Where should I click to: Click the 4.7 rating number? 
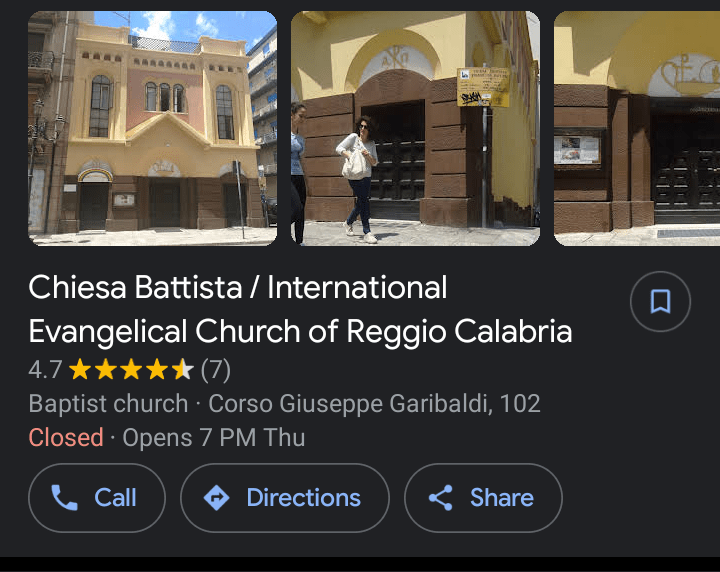45,370
